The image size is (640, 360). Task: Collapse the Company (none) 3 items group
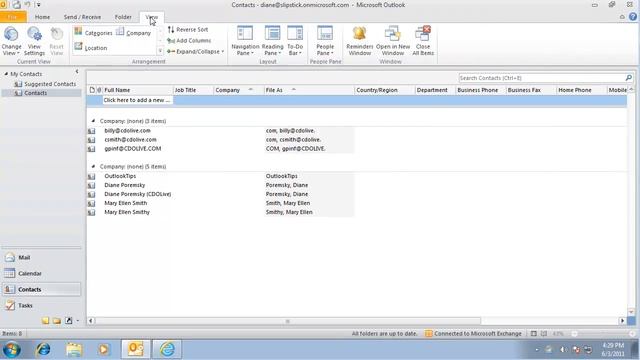[93, 121]
